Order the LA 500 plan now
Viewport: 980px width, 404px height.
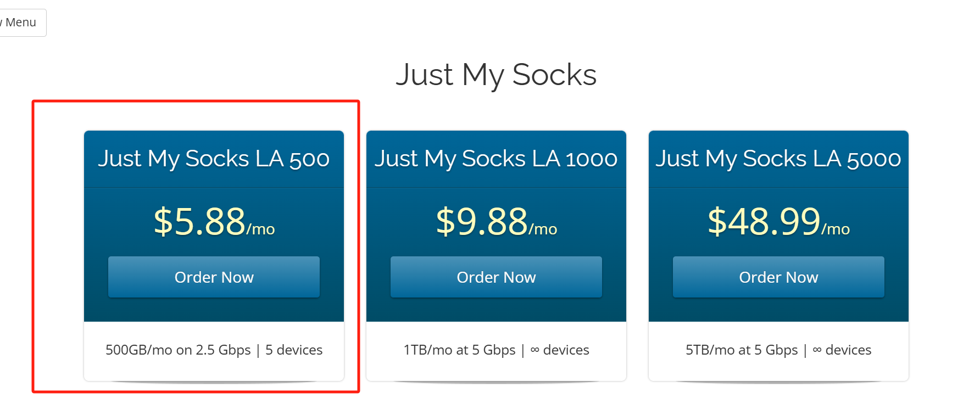pyautogui.click(x=214, y=277)
